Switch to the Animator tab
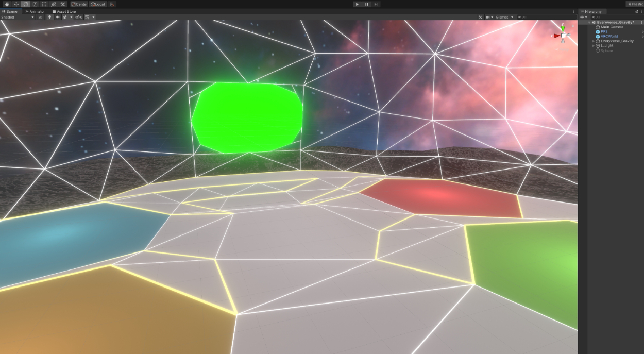This screenshot has width=644, height=354. [35, 11]
